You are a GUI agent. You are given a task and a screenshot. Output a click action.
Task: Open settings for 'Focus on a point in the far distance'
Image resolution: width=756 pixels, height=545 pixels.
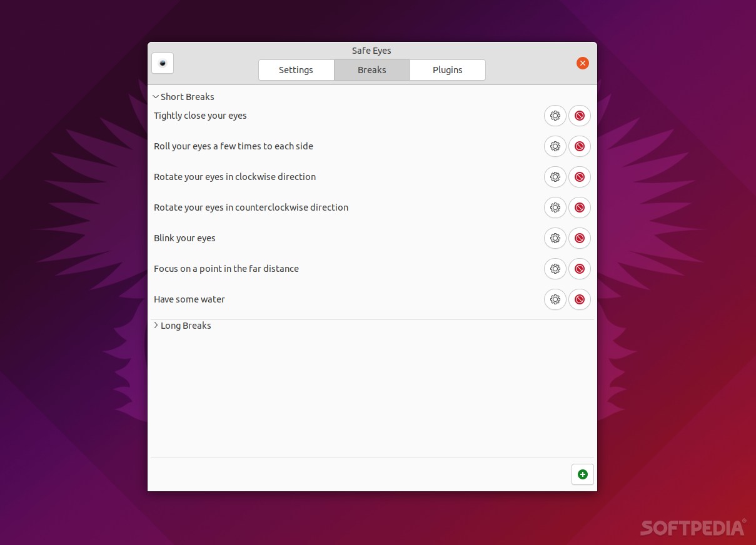point(555,269)
